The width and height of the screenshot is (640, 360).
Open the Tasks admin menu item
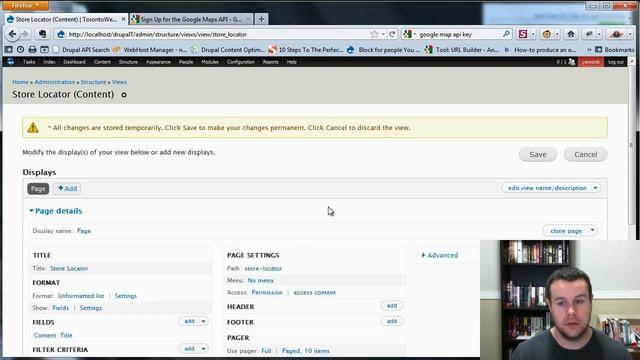(x=29, y=62)
